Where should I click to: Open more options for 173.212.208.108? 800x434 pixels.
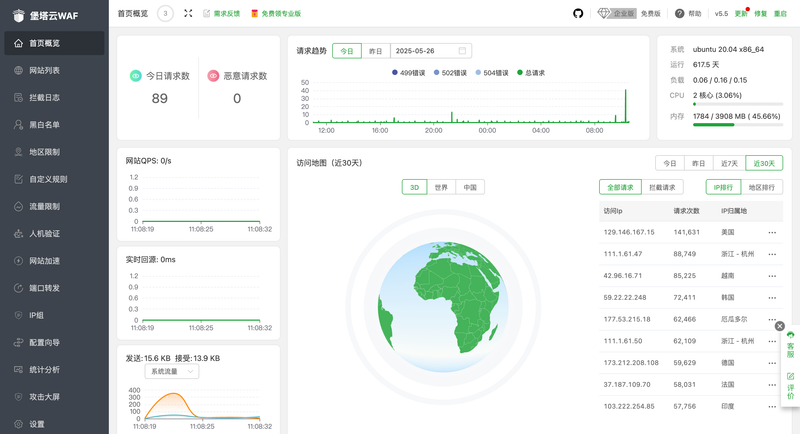[x=772, y=363]
